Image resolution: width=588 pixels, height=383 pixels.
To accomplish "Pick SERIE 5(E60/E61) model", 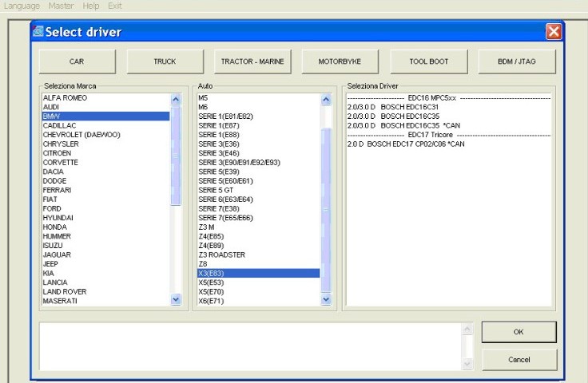I will (258, 181).
